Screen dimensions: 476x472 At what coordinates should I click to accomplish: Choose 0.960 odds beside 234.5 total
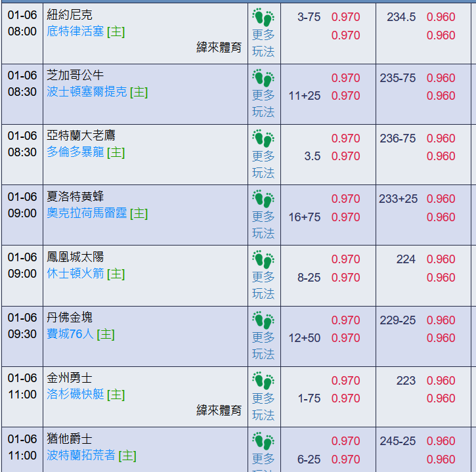[x=441, y=17]
